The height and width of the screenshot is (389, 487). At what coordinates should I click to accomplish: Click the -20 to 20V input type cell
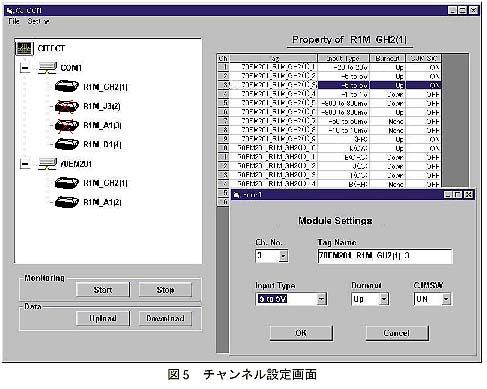click(x=343, y=67)
